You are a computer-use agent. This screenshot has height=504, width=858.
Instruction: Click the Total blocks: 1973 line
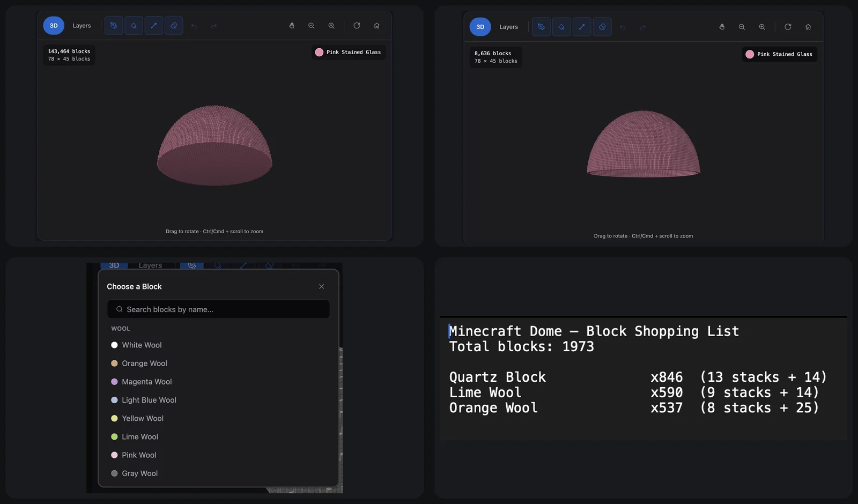pos(521,347)
